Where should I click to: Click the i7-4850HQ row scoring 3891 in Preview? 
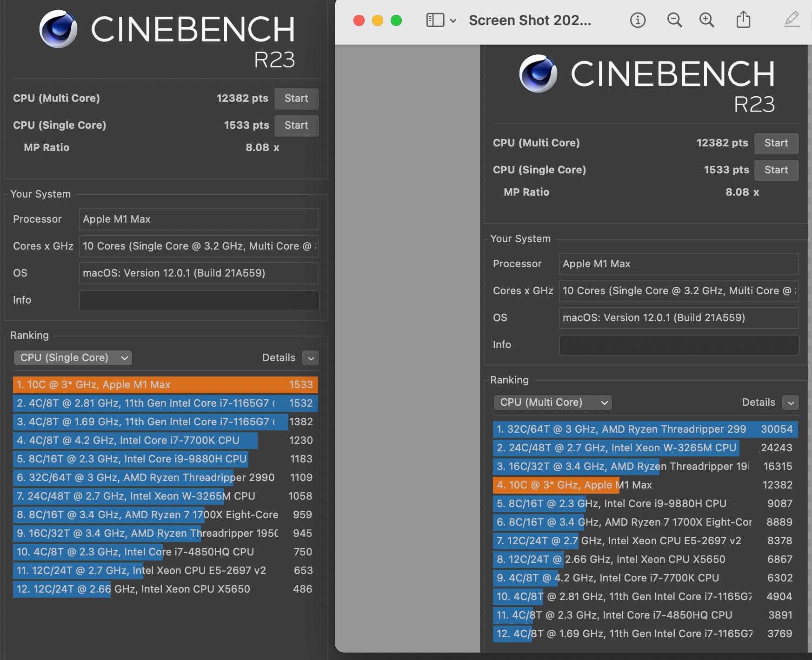tap(646, 615)
